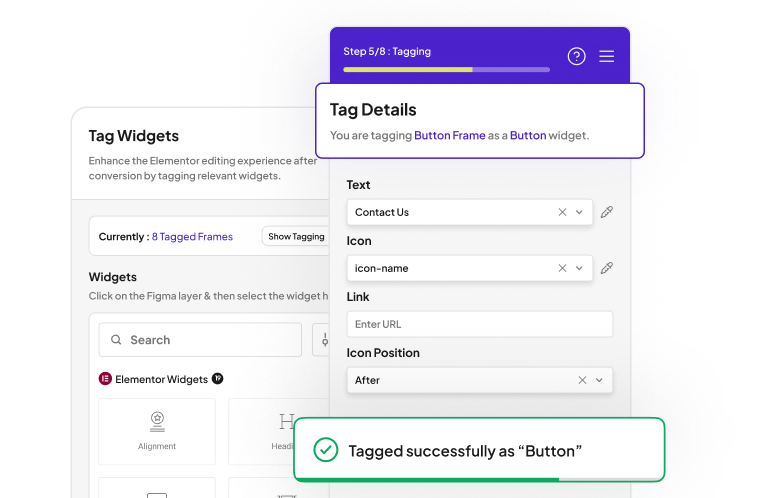Open filter icon beside Search field
Viewport: 758px width, 498px height.
point(322,340)
